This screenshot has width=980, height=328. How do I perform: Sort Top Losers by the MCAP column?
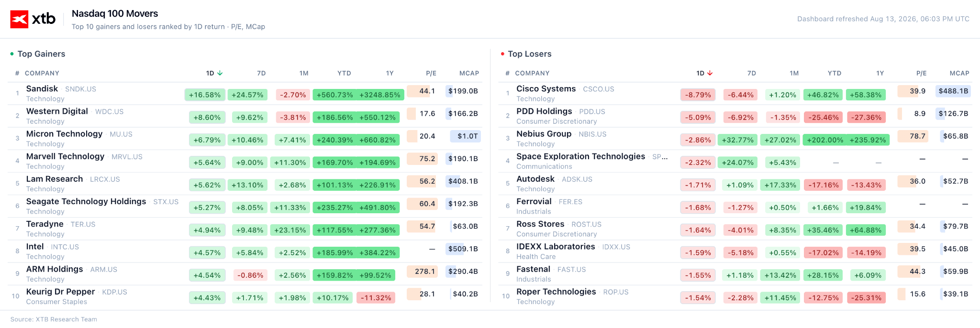(x=959, y=73)
